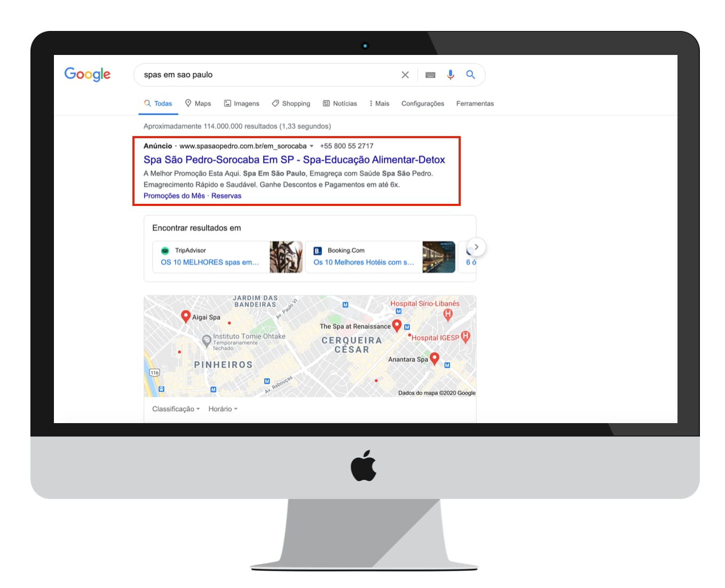Switch to the Notícias tab
The image size is (725, 588).
coord(340,104)
